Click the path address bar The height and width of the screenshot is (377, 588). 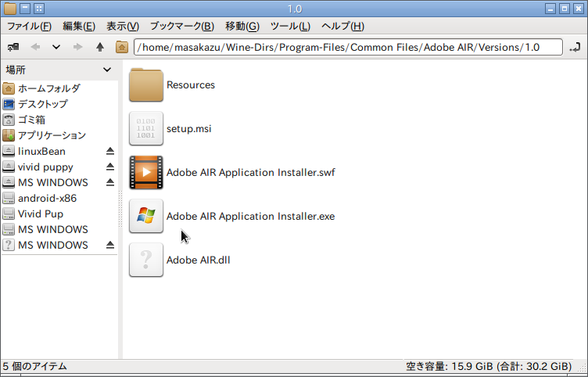[x=348, y=47]
